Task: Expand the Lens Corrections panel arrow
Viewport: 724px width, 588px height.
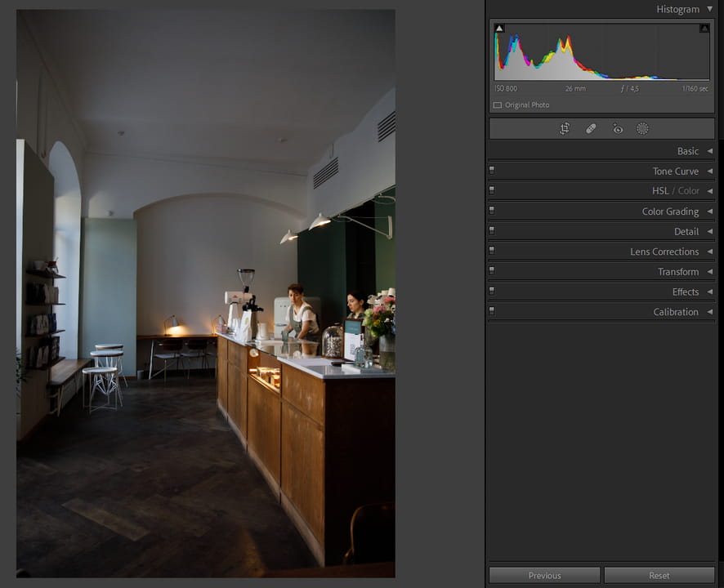Action: coord(709,252)
